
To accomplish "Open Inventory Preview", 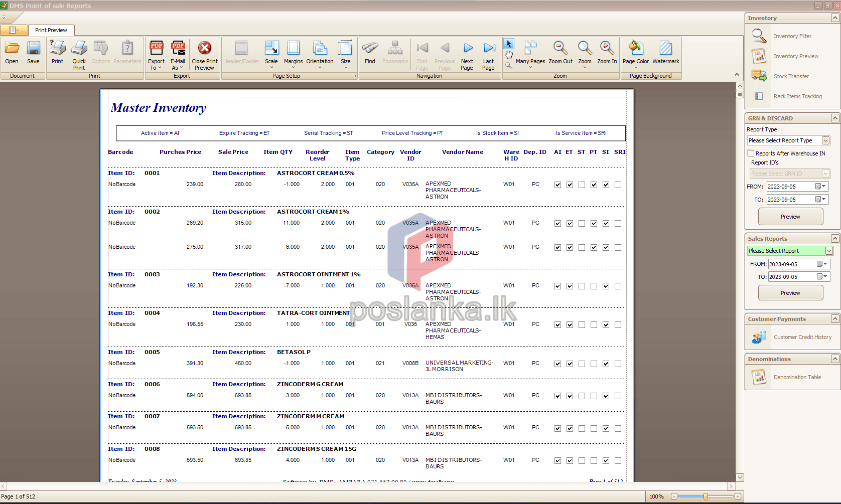I will 796,56.
